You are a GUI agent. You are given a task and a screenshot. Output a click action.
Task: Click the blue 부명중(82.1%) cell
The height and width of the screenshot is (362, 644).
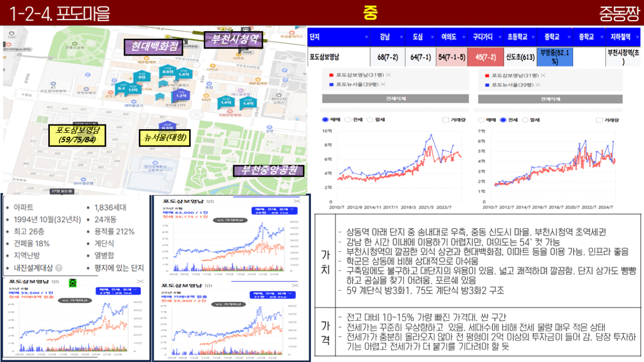click(x=555, y=57)
